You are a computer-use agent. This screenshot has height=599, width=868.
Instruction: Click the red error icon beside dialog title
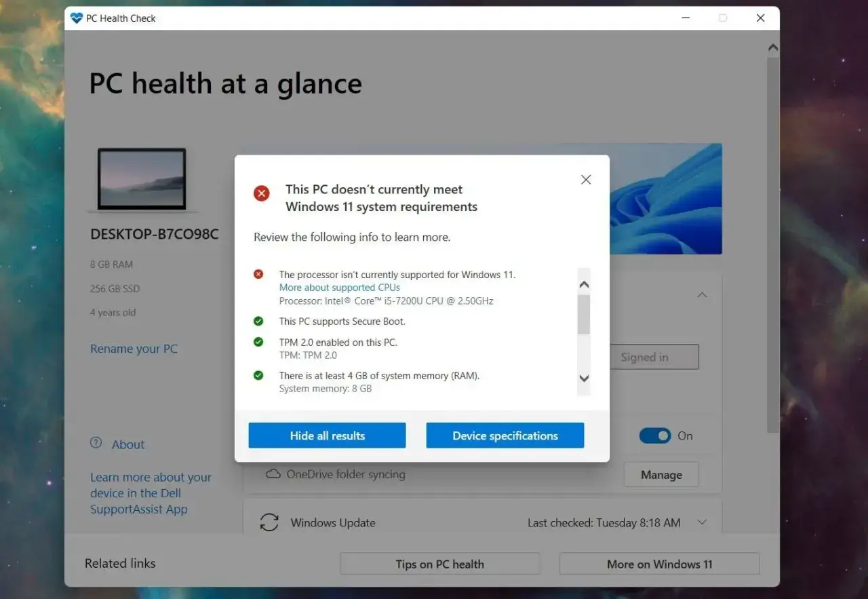pos(262,193)
